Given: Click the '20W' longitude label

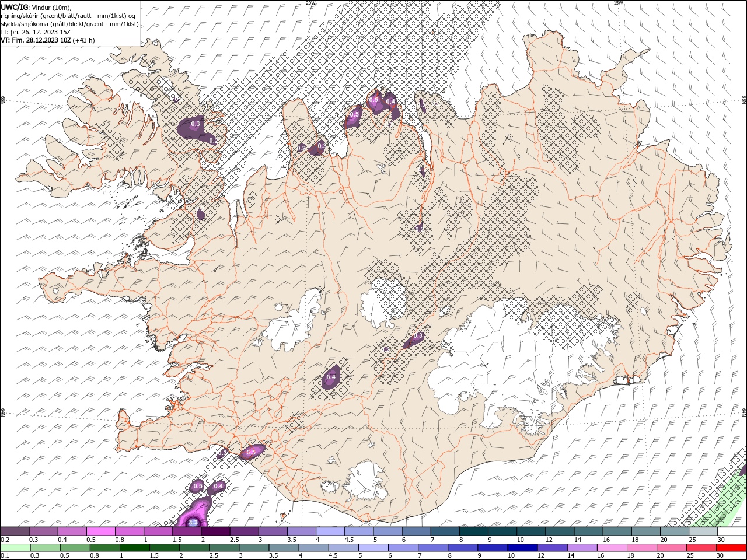Looking at the screenshot, I should coord(310,3).
